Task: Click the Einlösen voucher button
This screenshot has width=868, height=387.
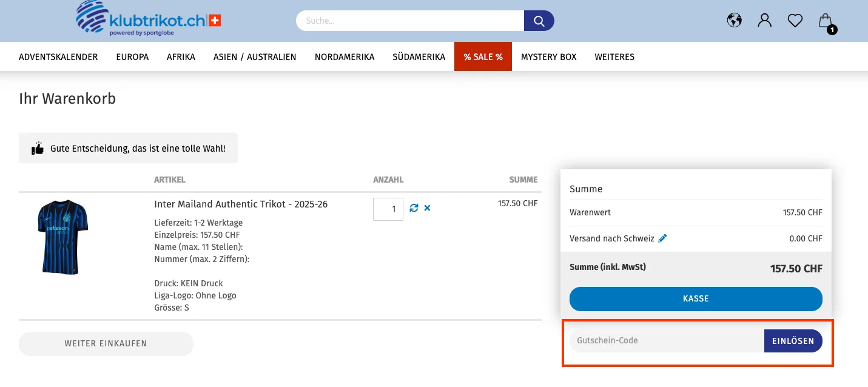Action: (x=793, y=341)
